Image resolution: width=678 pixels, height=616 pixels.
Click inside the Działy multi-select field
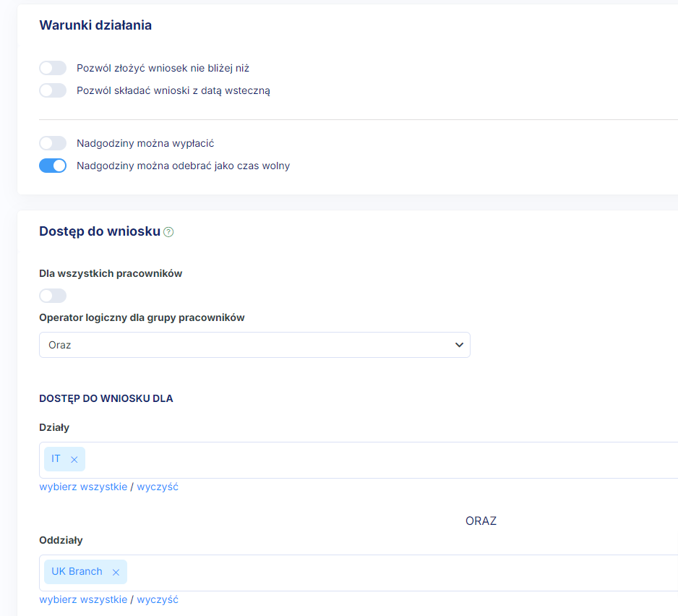tap(361, 460)
